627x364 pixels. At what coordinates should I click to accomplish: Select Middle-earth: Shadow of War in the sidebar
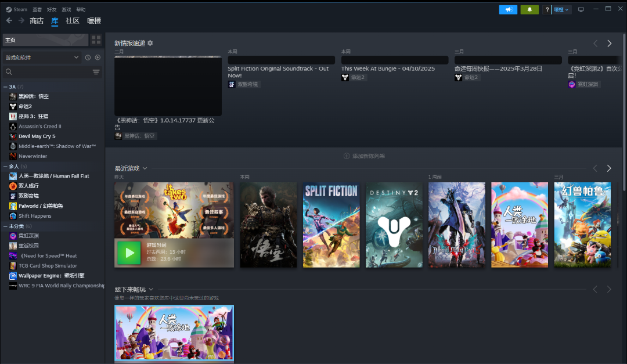point(56,146)
